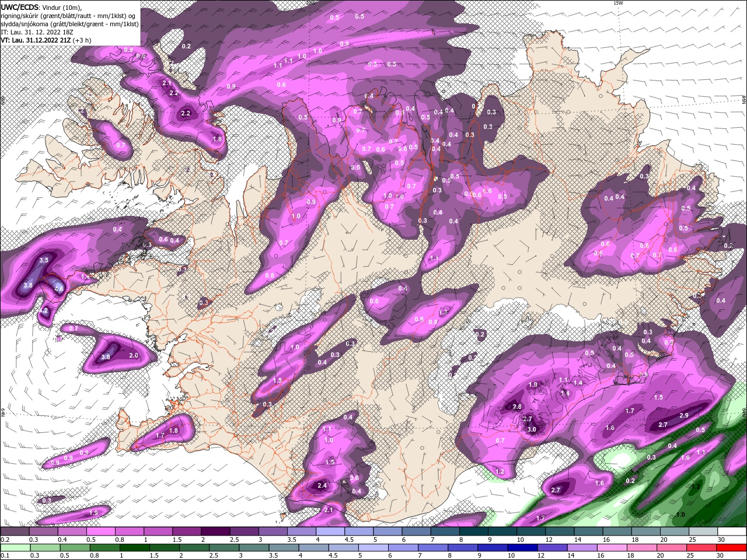The width and height of the screenshot is (747, 560).
Task: Choose the bright pink 0.5 swatch in the upper scale
Action: coord(100,531)
